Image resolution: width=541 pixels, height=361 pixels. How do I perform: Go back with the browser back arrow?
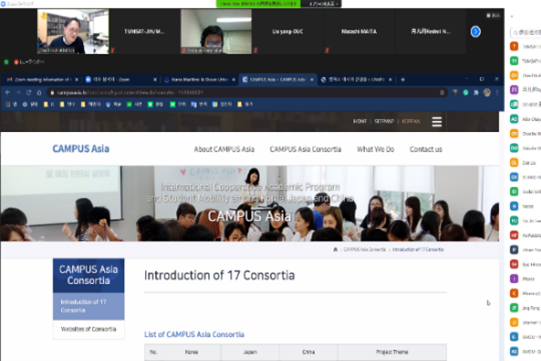point(8,92)
